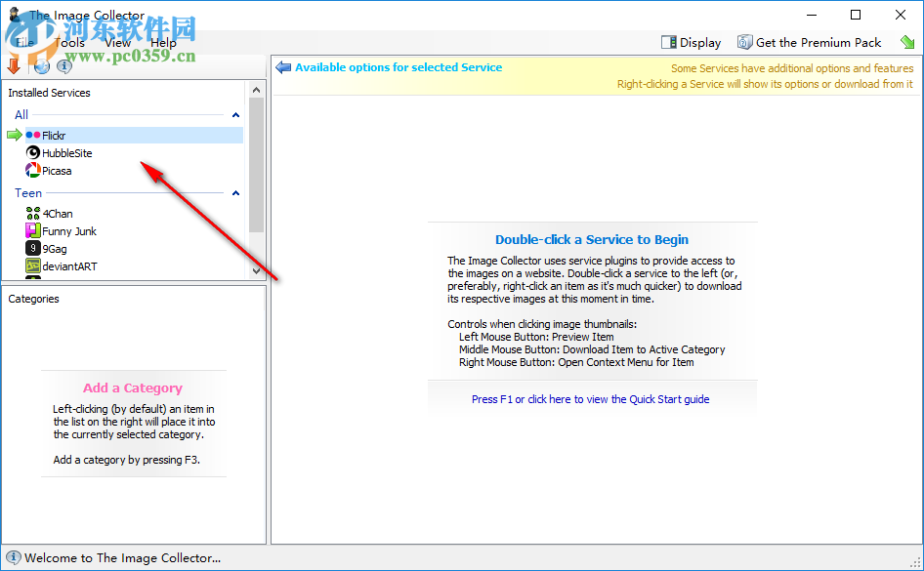Screen dimensions: 924x571
Task: Click the status bar info icon
Action: (x=13, y=557)
